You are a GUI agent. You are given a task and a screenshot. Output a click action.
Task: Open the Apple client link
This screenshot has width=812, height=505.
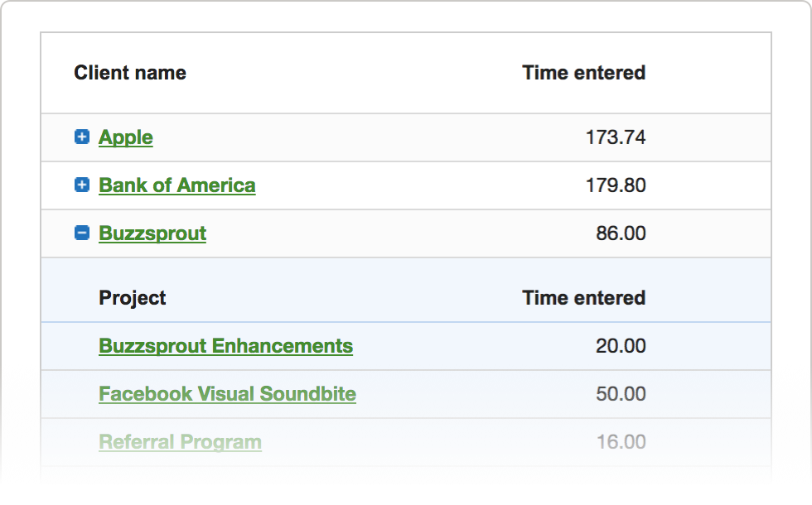tap(125, 137)
